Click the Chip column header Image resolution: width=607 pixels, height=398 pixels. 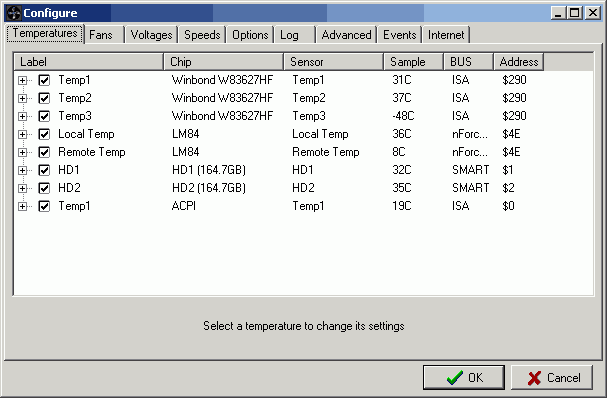(224, 62)
